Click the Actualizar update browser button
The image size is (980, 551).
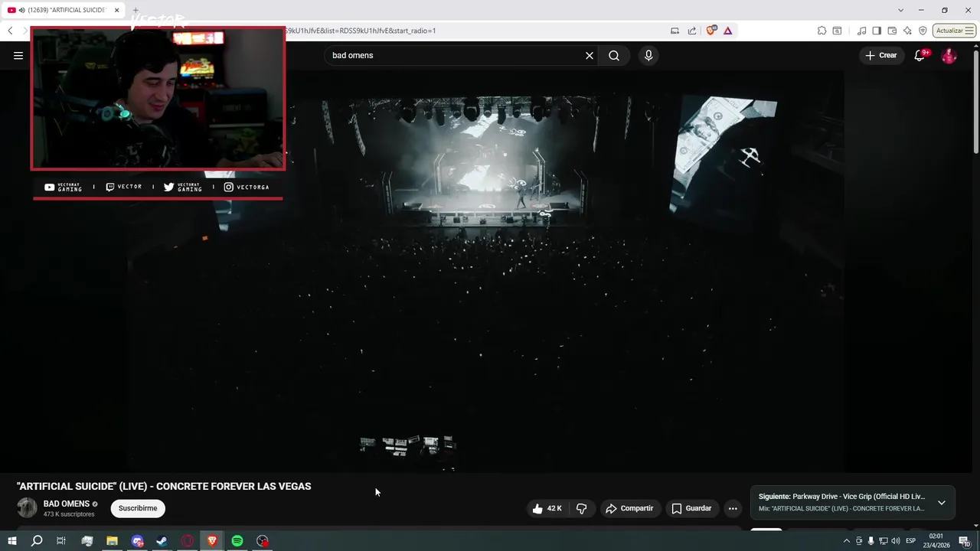point(954,31)
